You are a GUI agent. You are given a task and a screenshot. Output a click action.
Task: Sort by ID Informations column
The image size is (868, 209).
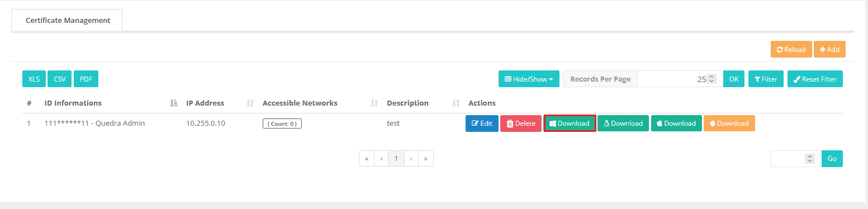coord(173,103)
